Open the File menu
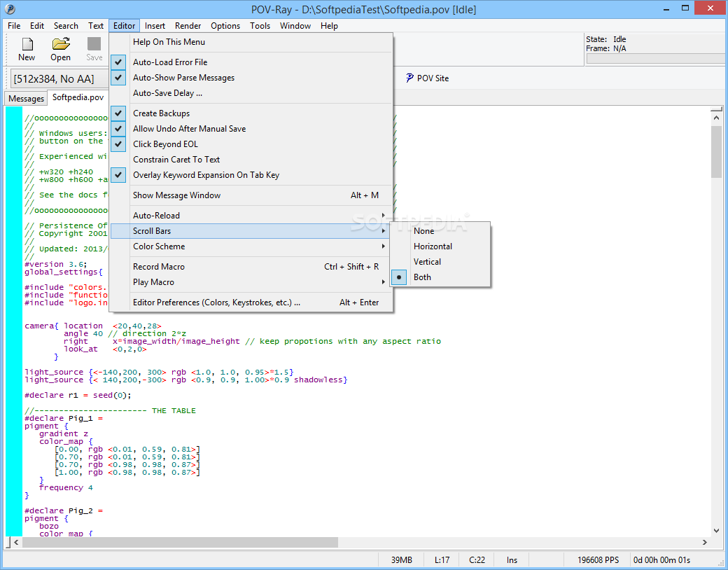Image resolution: width=728 pixels, height=570 pixels. tap(14, 25)
